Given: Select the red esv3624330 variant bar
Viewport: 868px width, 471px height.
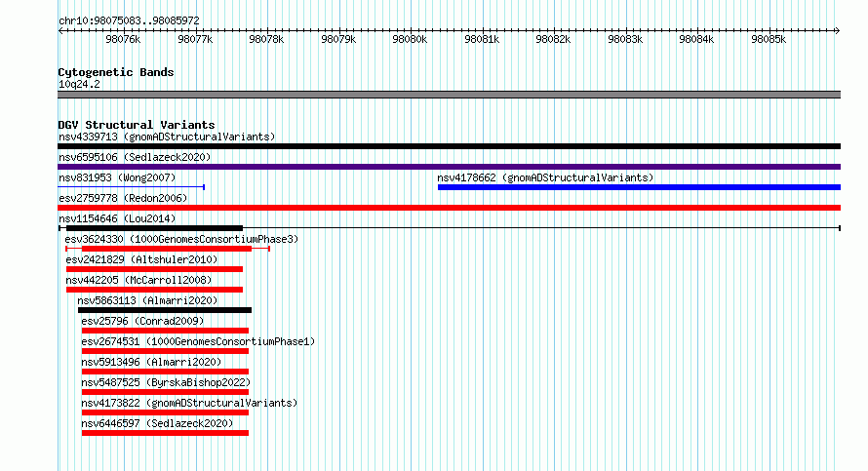Looking at the screenshot, I should (167, 249).
